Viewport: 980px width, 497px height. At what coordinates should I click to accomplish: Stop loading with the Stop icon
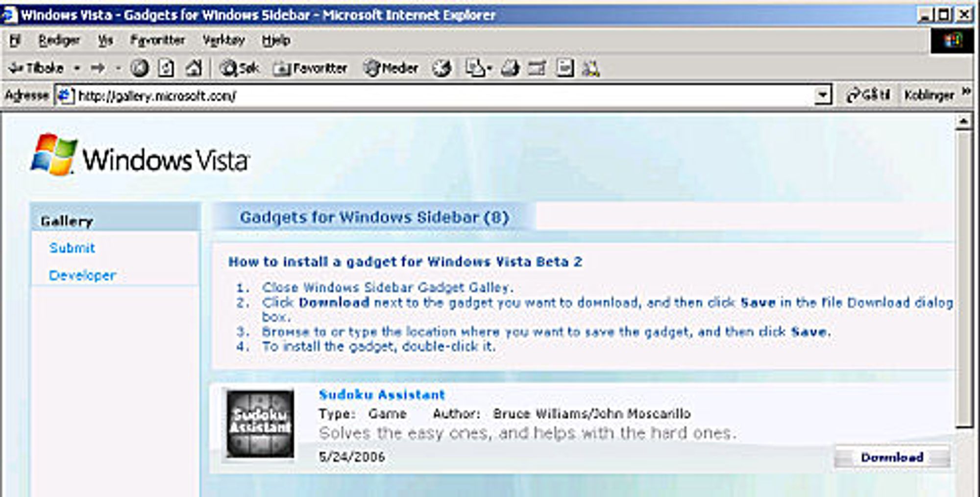click(x=139, y=68)
